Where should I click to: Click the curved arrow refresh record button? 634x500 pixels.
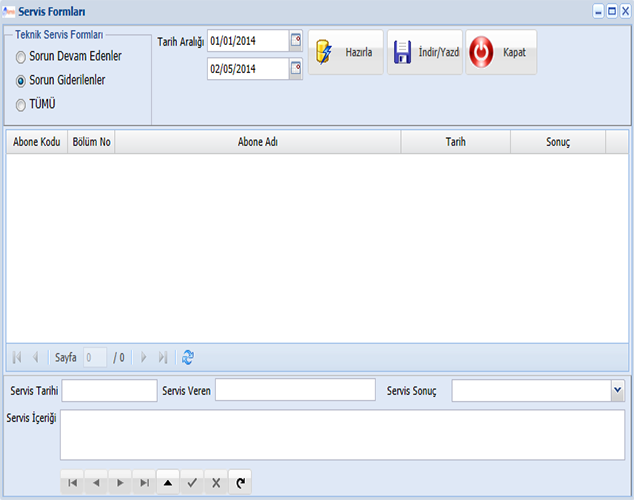click(240, 482)
